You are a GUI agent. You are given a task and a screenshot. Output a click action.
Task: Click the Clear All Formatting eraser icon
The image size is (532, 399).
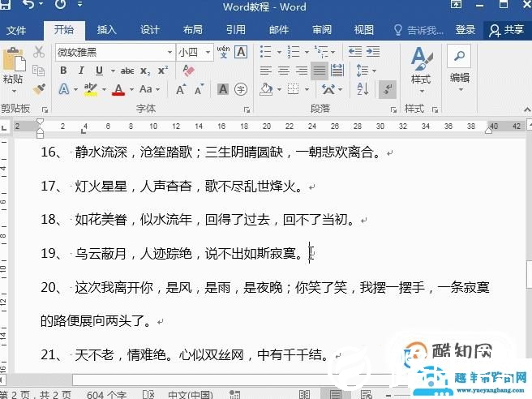click(188, 71)
